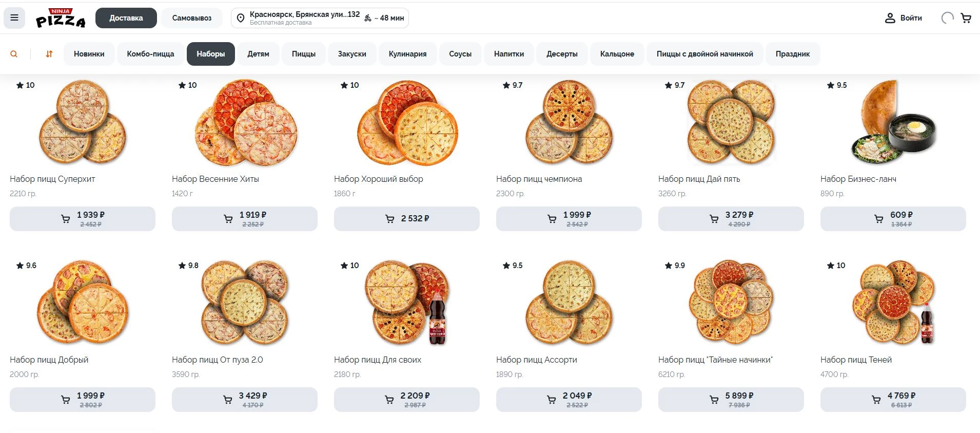
Task: Switch to the Новинки tab
Action: click(89, 53)
